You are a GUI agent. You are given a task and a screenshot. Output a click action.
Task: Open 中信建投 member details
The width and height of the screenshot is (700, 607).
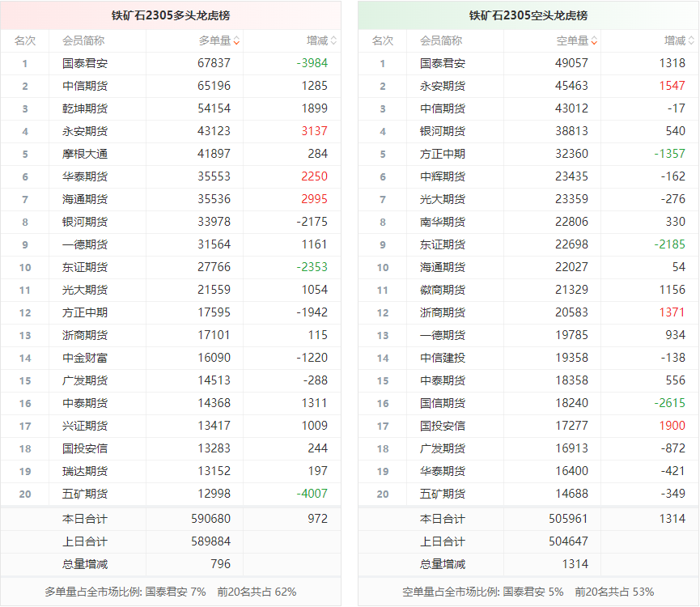click(x=443, y=358)
